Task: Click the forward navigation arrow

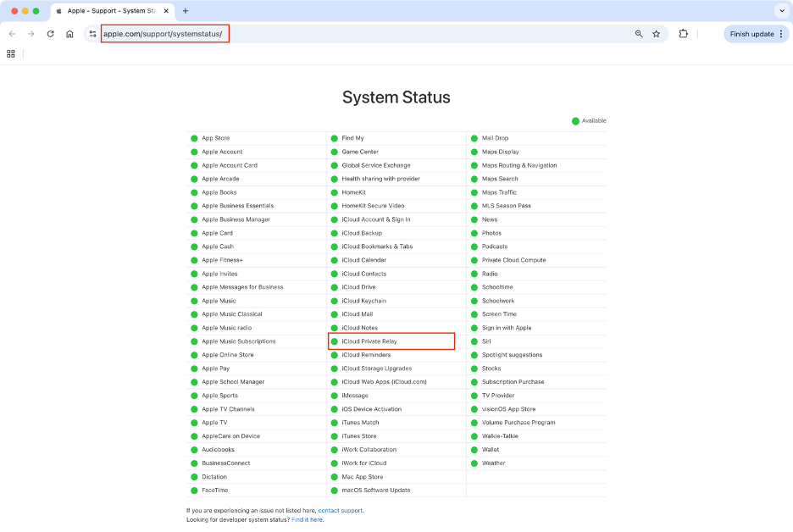Action: tap(31, 34)
